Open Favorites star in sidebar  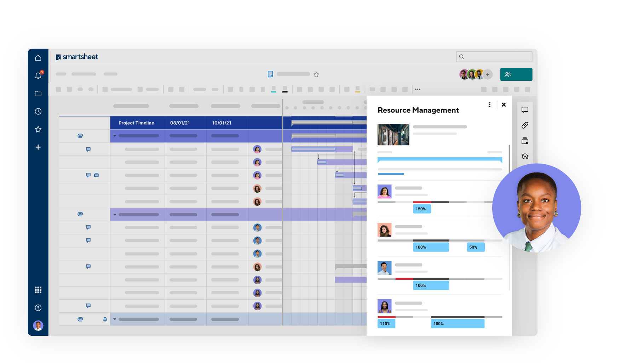[x=38, y=129]
